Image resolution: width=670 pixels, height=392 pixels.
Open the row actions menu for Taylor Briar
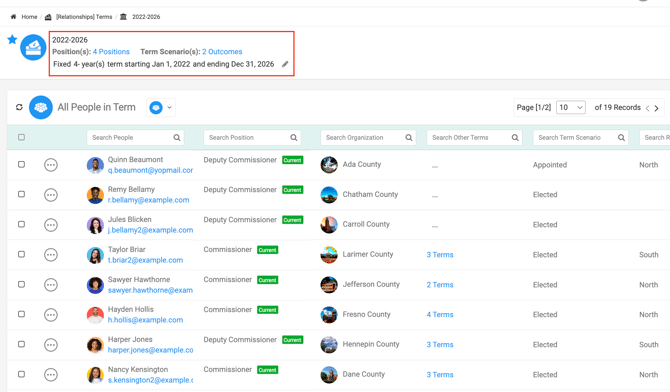coord(51,255)
